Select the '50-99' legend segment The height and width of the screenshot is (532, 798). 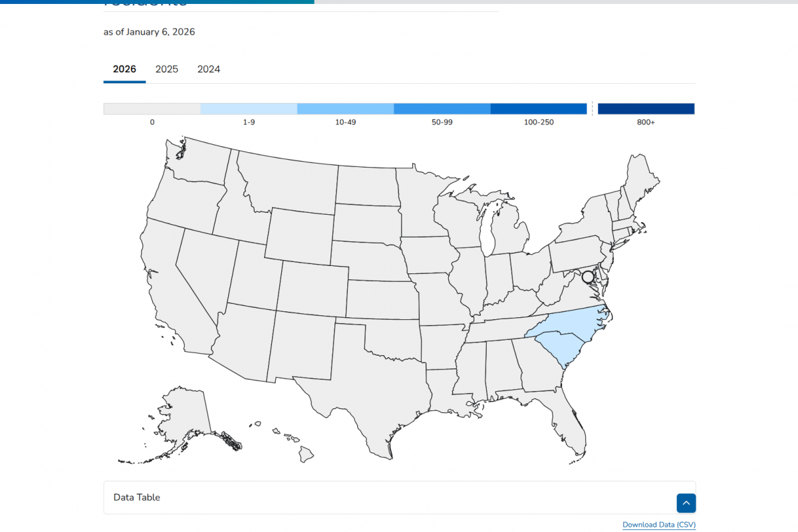[442, 108]
